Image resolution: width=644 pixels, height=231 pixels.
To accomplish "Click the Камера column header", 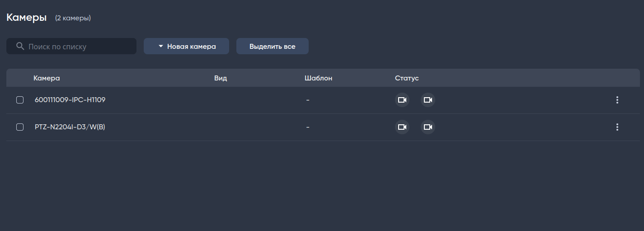I will [47, 78].
